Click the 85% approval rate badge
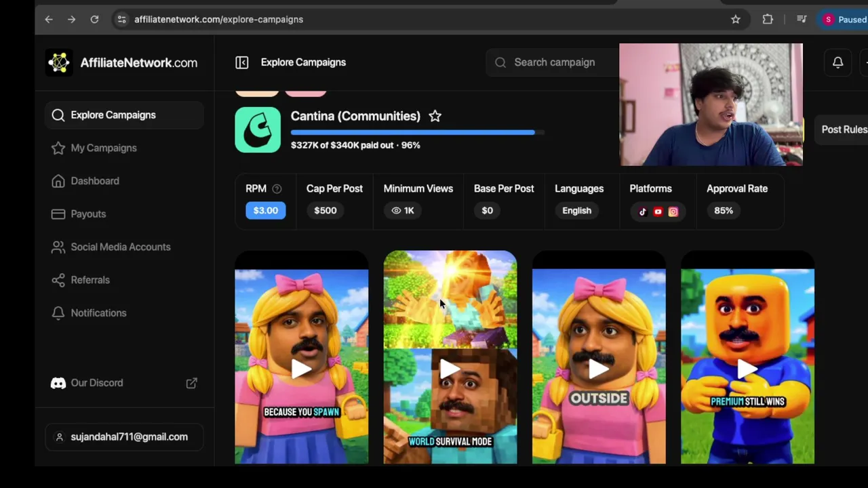Image resolution: width=868 pixels, height=488 pixels. pos(724,210)
